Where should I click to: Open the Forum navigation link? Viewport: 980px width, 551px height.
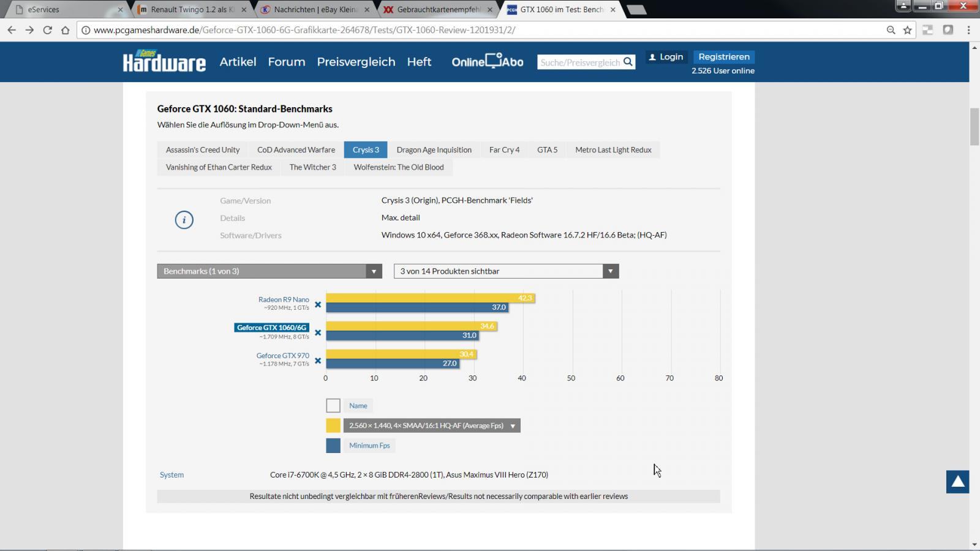[286, 62]
